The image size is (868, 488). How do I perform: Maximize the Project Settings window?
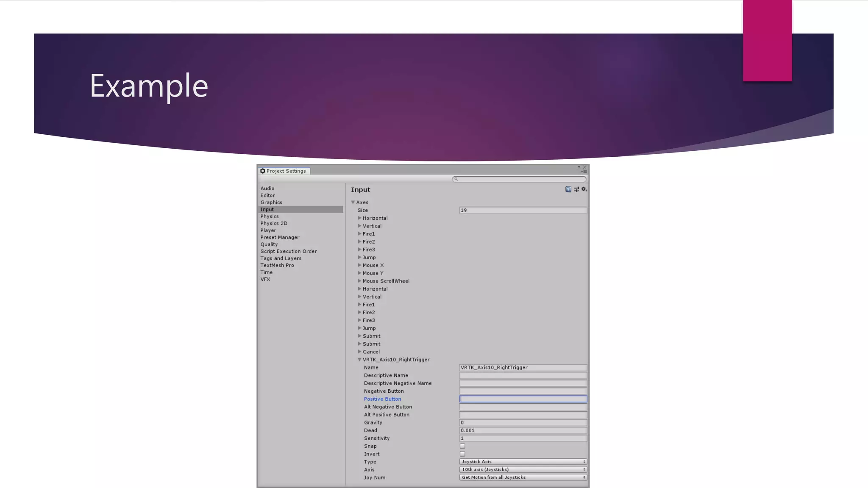tap(579, 167)
